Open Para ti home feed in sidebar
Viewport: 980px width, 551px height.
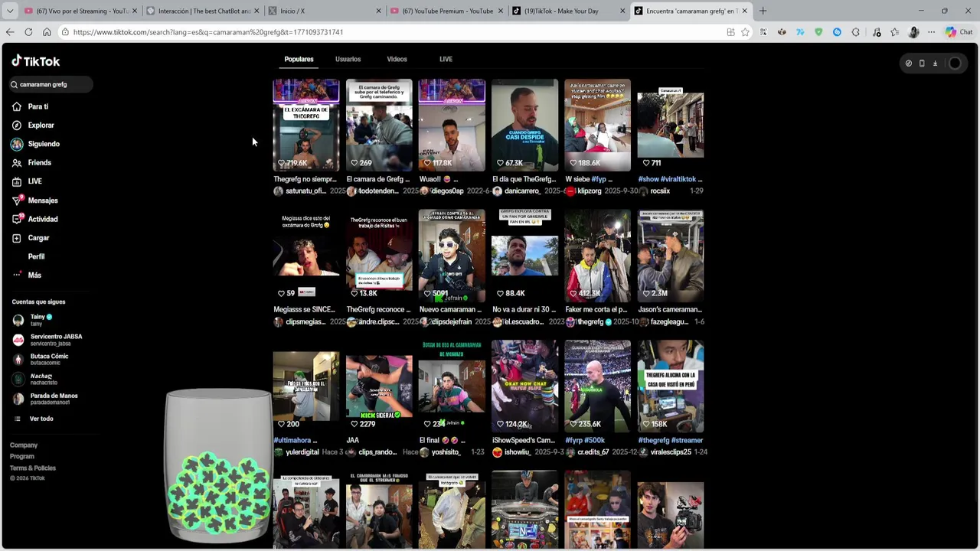[x=31, y=106]
